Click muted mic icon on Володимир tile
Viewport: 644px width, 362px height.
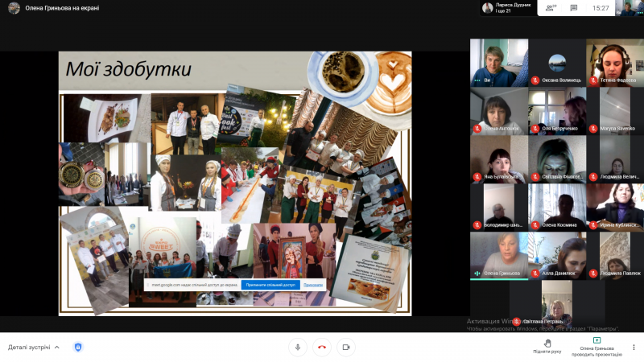point(477,225)
